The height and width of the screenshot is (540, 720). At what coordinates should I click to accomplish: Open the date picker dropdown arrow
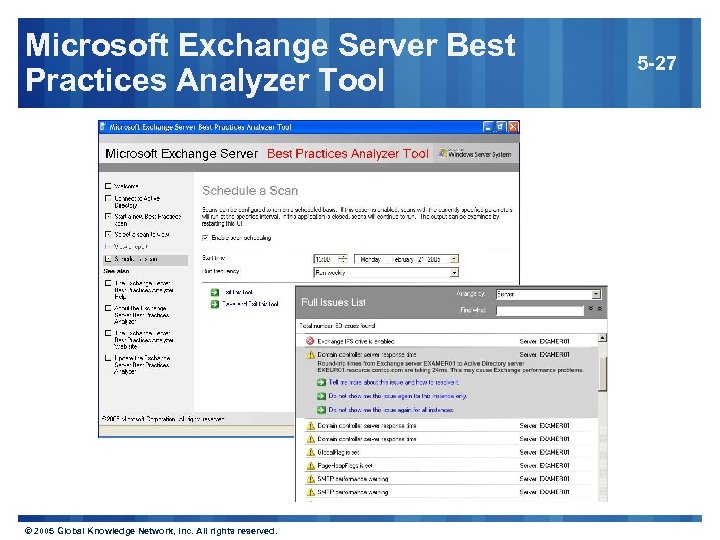tap(454, 259)
